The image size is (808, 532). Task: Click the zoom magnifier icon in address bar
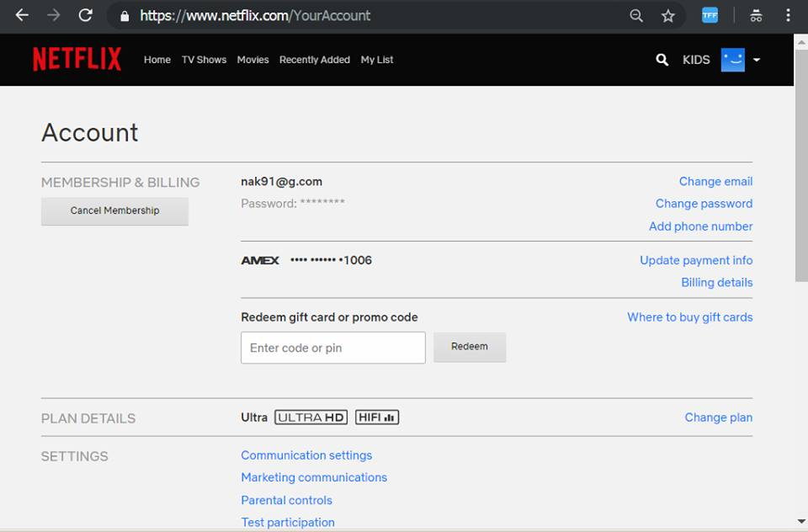pos(636,15)
